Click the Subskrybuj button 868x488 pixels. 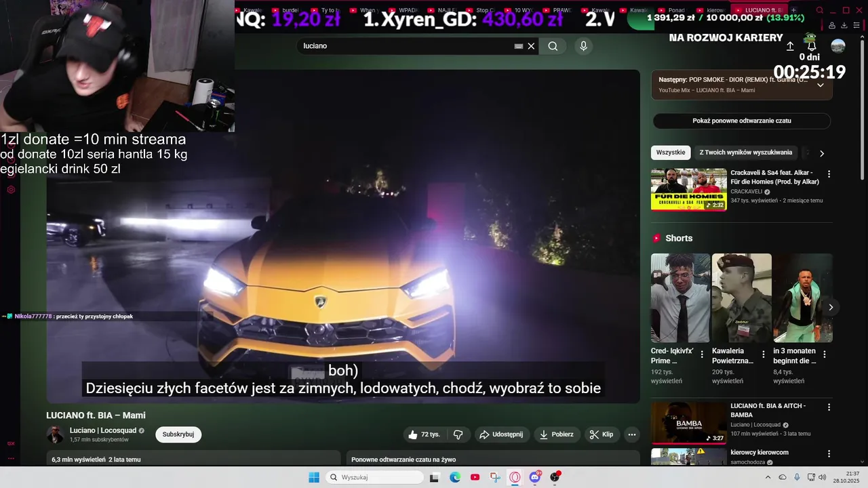coord(178,434)
